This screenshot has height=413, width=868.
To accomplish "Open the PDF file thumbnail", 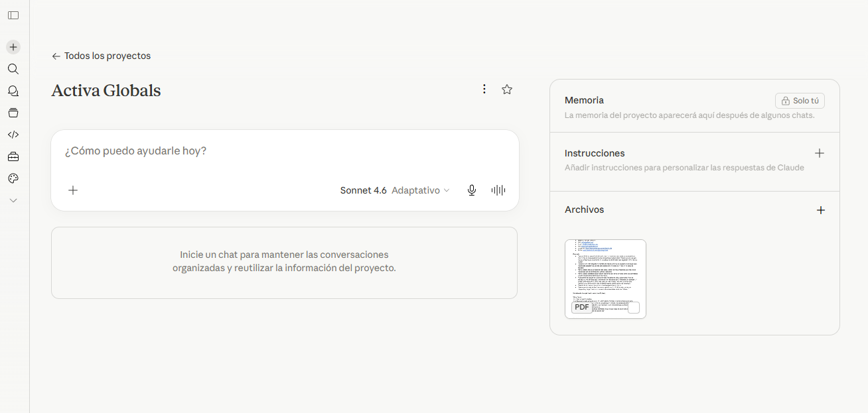I will pos(605,278).
